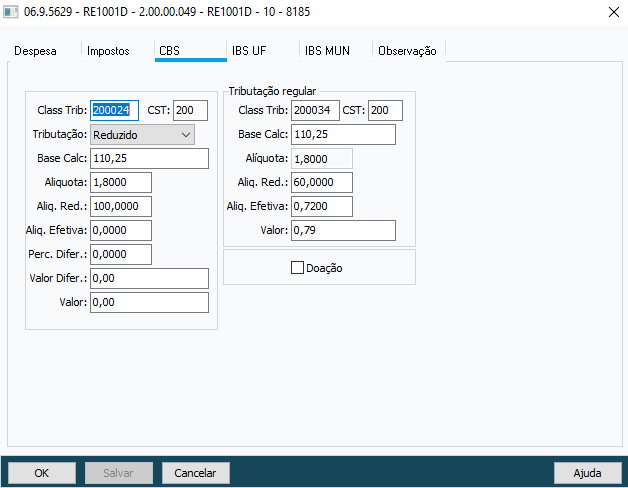This screenshot has width=628, height=488.
Task: Switch to the Observação tab
Action: (409, 51)
